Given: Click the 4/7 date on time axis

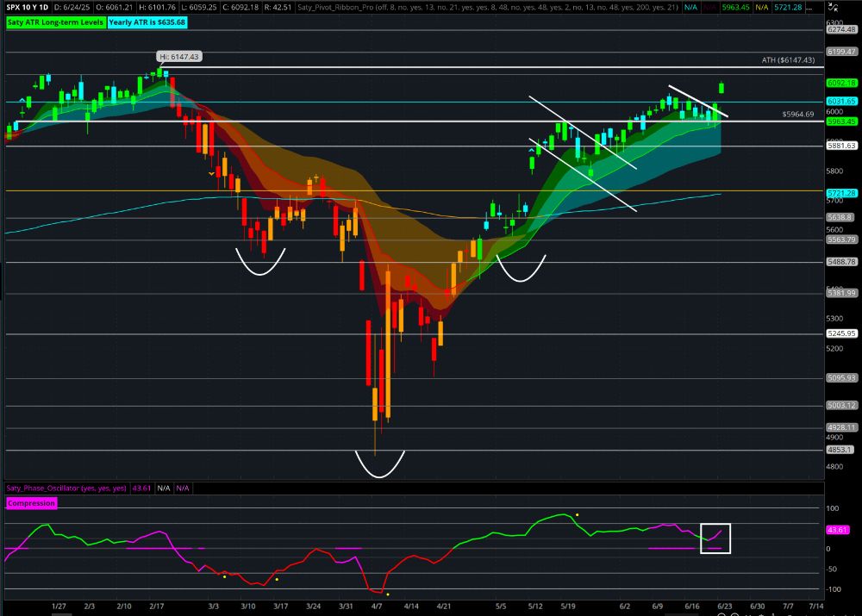Looking at the screenshot, I should 377,607.
